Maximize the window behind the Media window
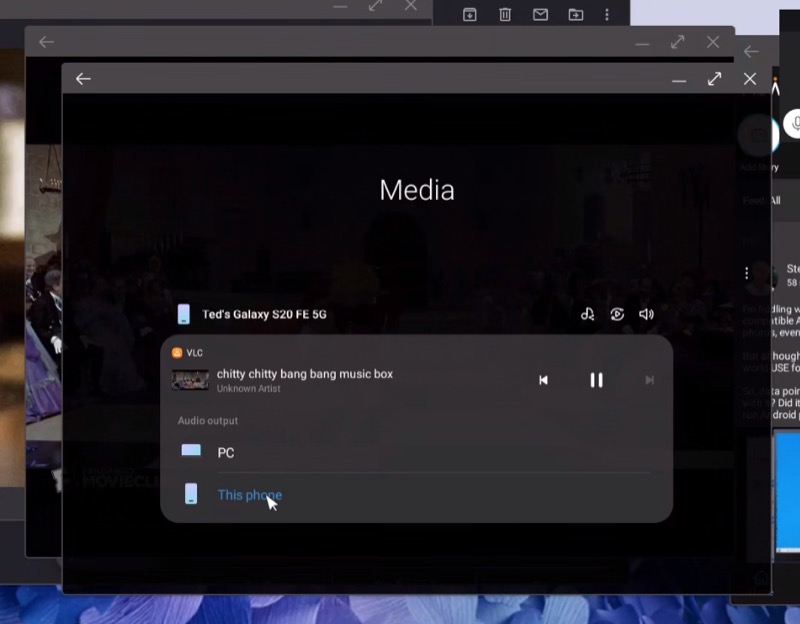 coord(678,42)
